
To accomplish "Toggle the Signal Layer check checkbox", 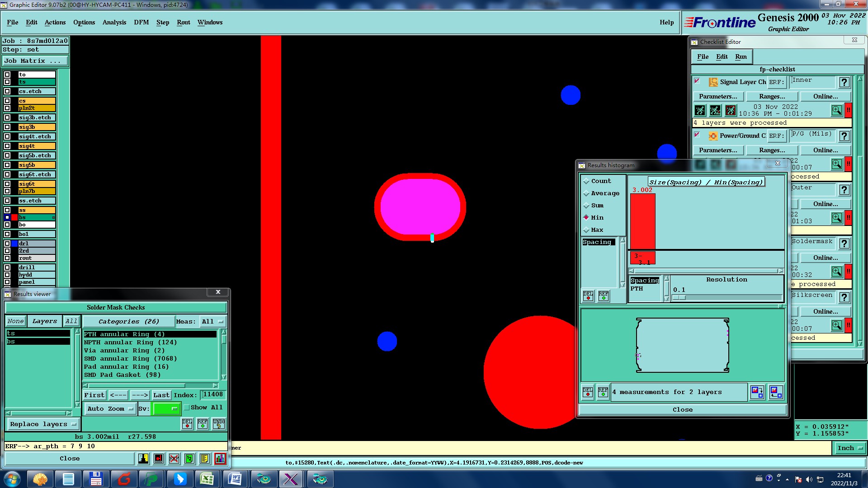I will click(x=697, y=81).
